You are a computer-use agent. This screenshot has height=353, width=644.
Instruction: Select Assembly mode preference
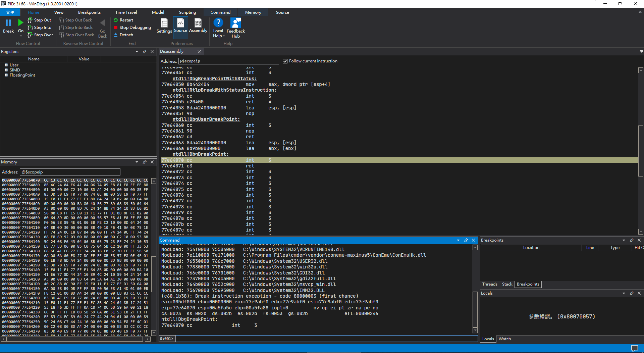(198, 26)
